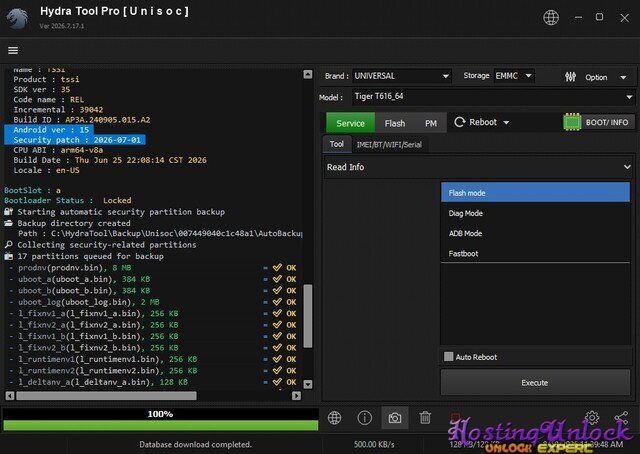Image resolution: width=640 pixels, height=454 pixels.
Task: Expand the Reboot dropdown arrow
Action: coord(506,122)
